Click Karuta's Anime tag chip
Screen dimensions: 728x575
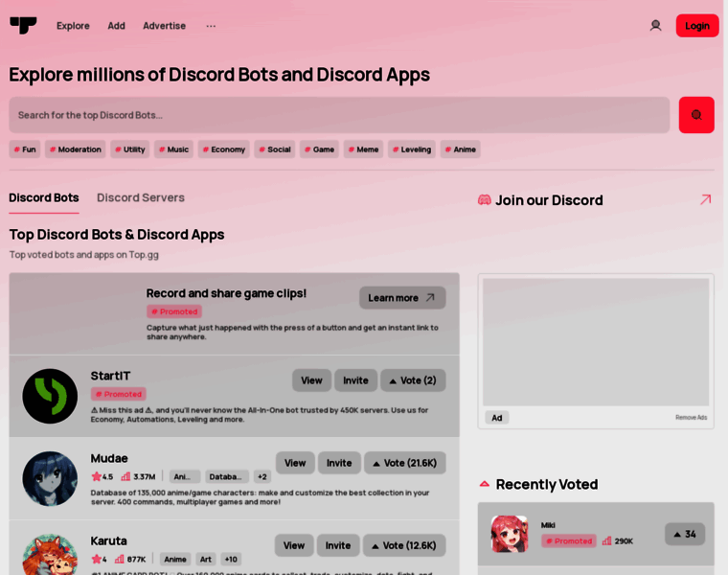click(175, 560)
